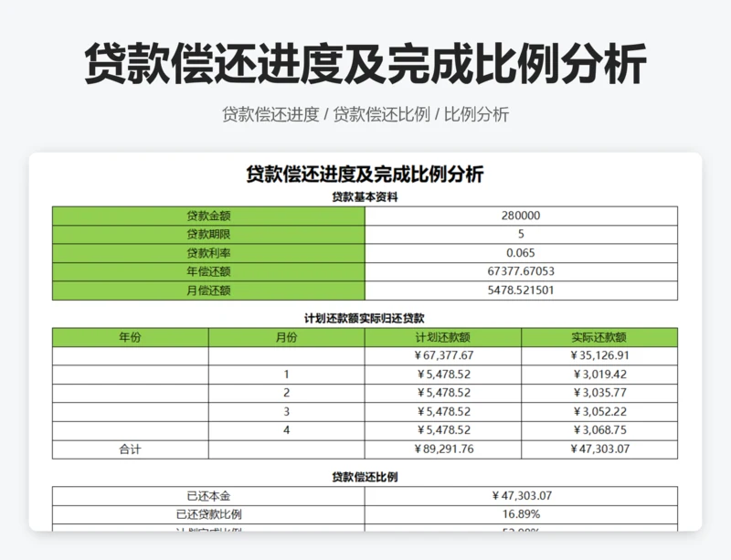The image size is (731, 560).
Task: Click the main title 贷款偿还进度及完成比例分析
Action: [x=365, y=63]
